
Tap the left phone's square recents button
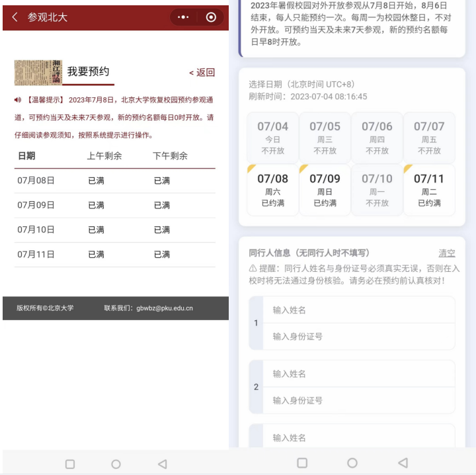coord(70,464)
